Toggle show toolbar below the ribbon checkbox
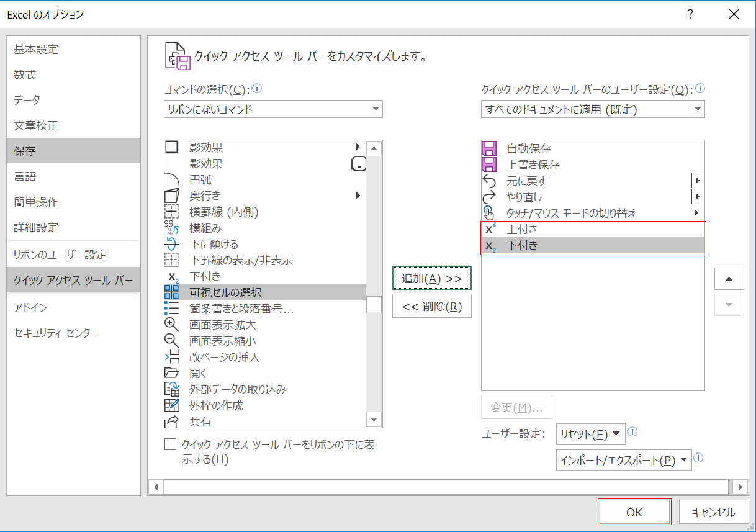Image resolution: width=756 pixels, height=532 pixels. 170,444
